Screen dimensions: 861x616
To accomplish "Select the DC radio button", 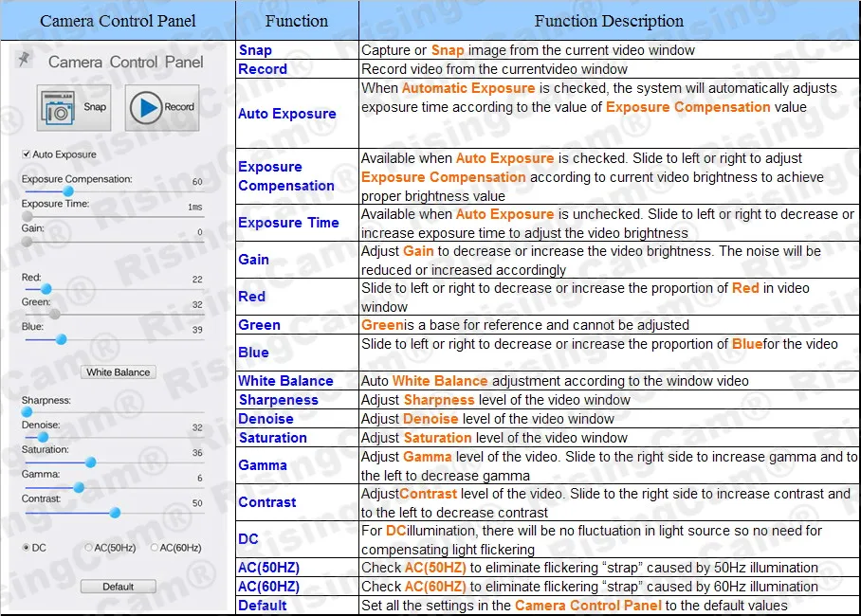I will [26, 548].
